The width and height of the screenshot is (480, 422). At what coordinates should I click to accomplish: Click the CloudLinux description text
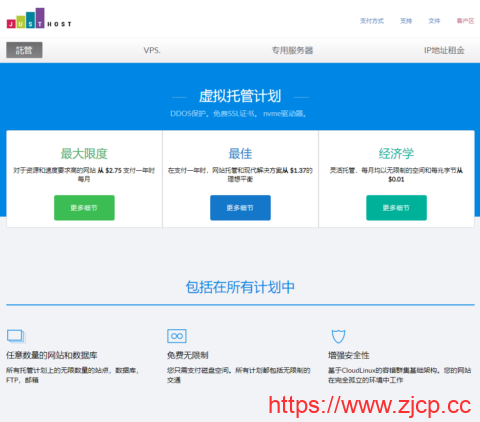click(399, 375)
